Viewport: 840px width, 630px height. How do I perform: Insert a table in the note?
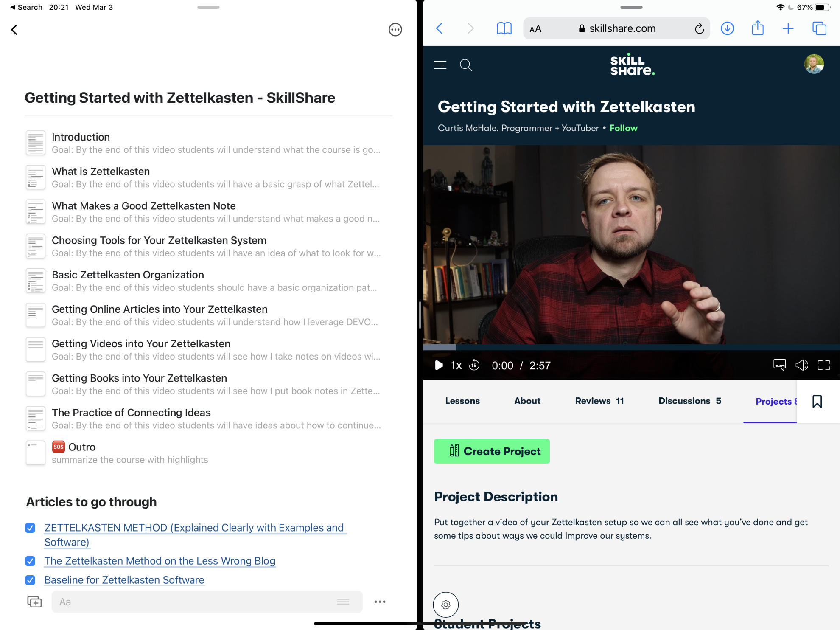click(x=34, y=602)
